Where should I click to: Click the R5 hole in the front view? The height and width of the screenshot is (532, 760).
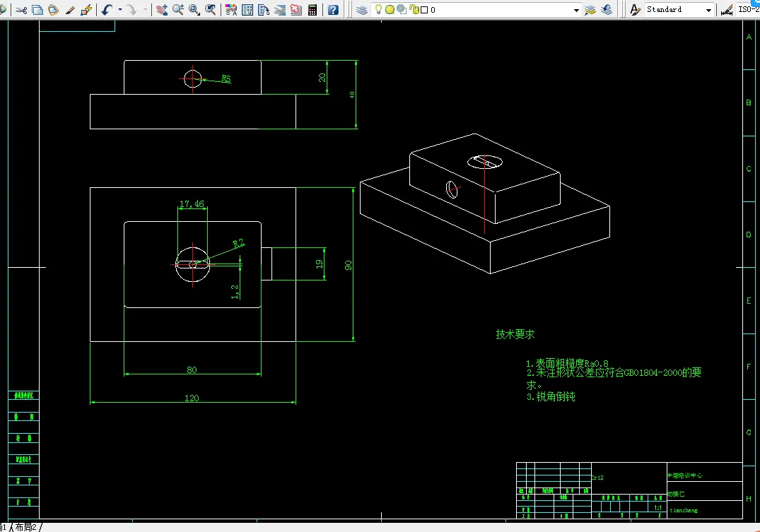(193, 78)
